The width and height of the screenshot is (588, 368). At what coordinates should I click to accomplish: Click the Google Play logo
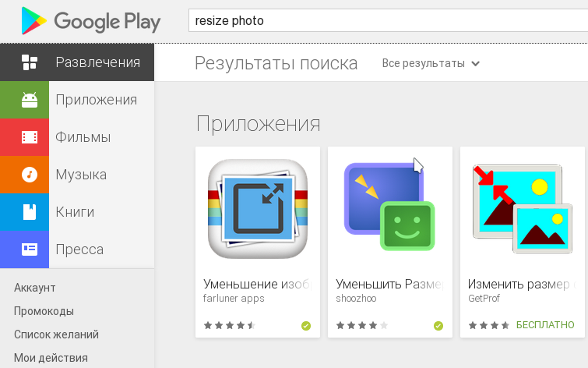pyautogui.click(x=91, y=21)
